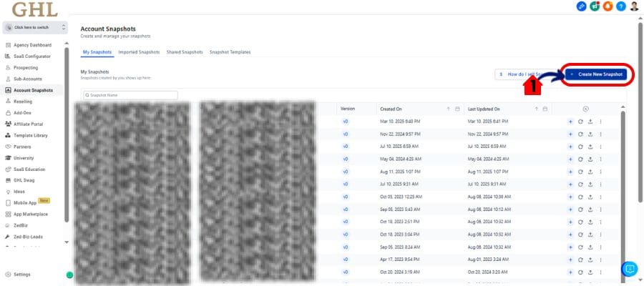The width and height of the screenshot is (644, 286).
Task: Open the Created On date filter calendar
Action: coord(457,109)
